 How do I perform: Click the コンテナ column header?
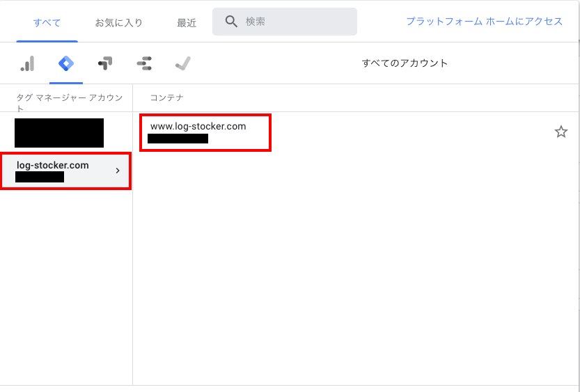(167, 97)
